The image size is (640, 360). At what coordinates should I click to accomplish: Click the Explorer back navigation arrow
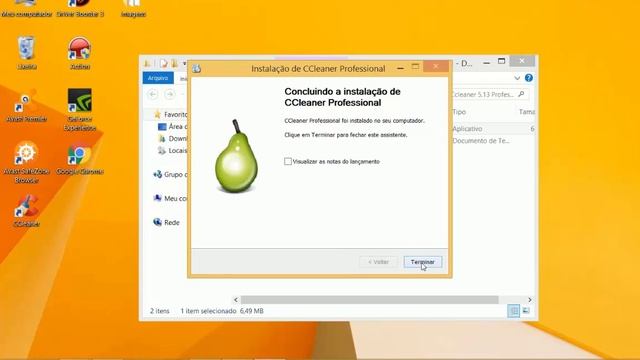click(153, 94)
